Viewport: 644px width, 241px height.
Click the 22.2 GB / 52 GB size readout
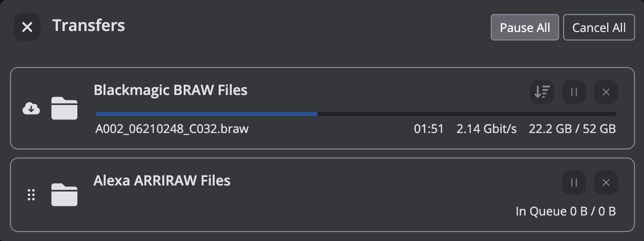572,129
